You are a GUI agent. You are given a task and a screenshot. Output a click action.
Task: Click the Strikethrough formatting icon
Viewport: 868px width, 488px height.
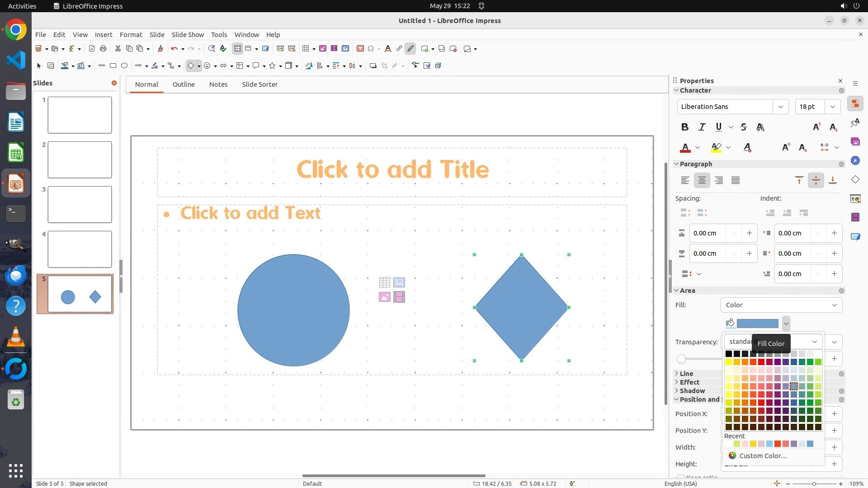(744, 127)
